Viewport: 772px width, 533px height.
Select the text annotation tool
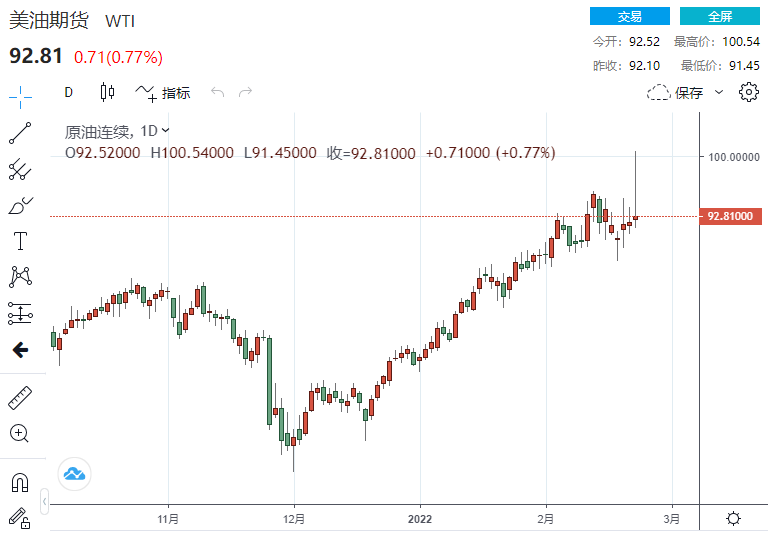[20, 241]
